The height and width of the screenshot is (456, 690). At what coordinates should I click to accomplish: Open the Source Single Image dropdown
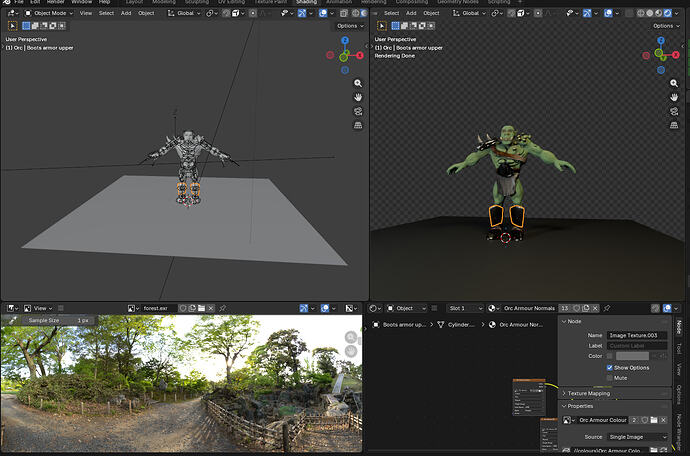coord(637,437)
